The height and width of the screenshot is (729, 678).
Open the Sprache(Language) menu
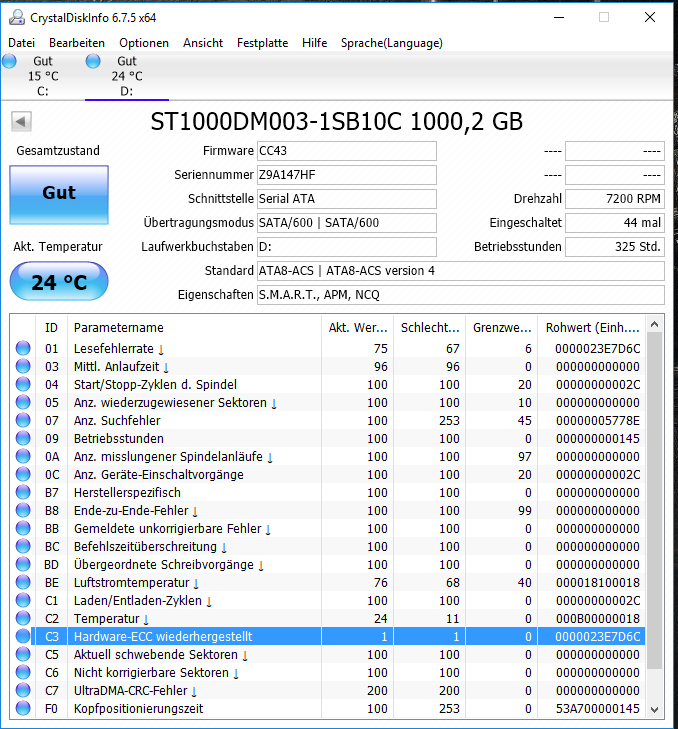point(392,43)
